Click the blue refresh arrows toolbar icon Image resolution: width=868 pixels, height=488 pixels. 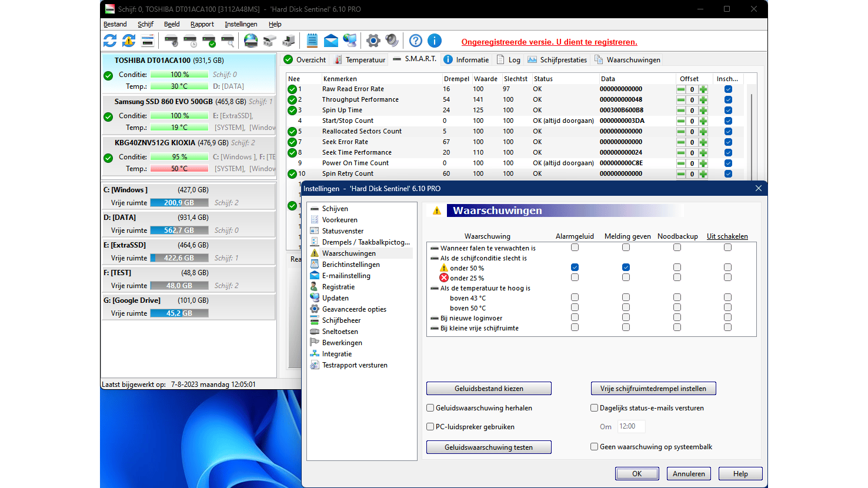pos(110,41)
